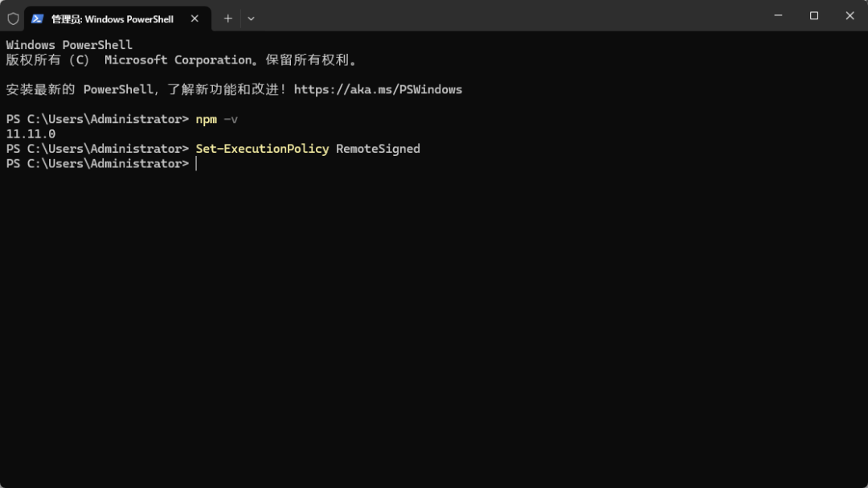Click the PowerShell icon on the tab
Image resolution: width=868 pixels, height=488 pixels.
37,18
